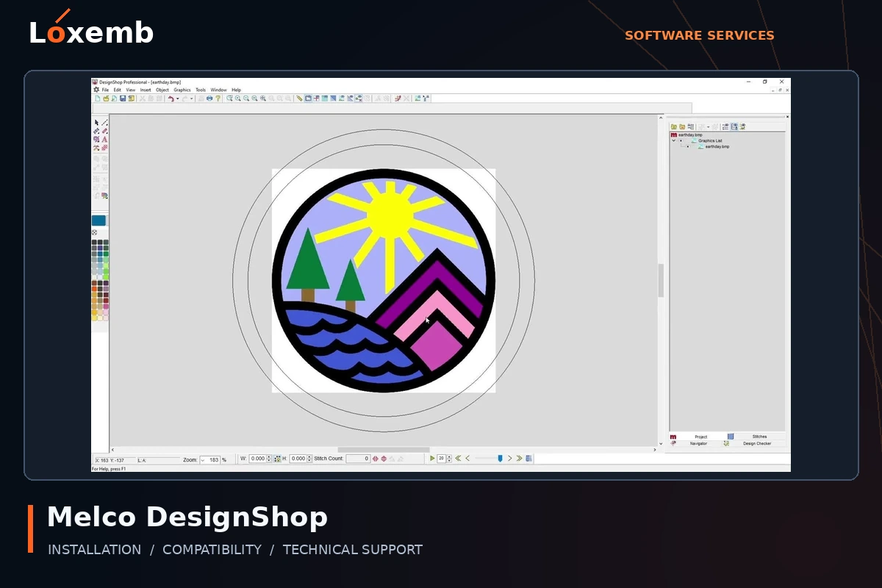Click the red horizontal-arrows icon next to Stitch Count
Screen dimensions: 882x588
(375, 459)
